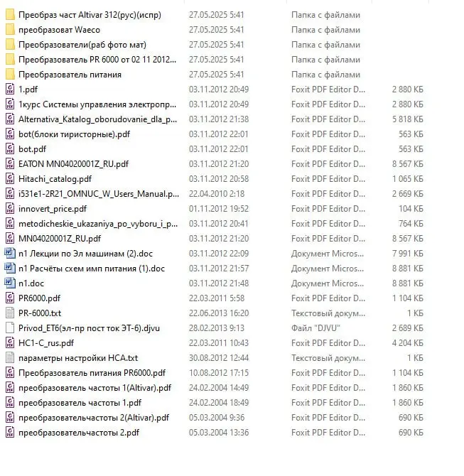Select folder name Преобразователи(раб фото мат)

82,45
